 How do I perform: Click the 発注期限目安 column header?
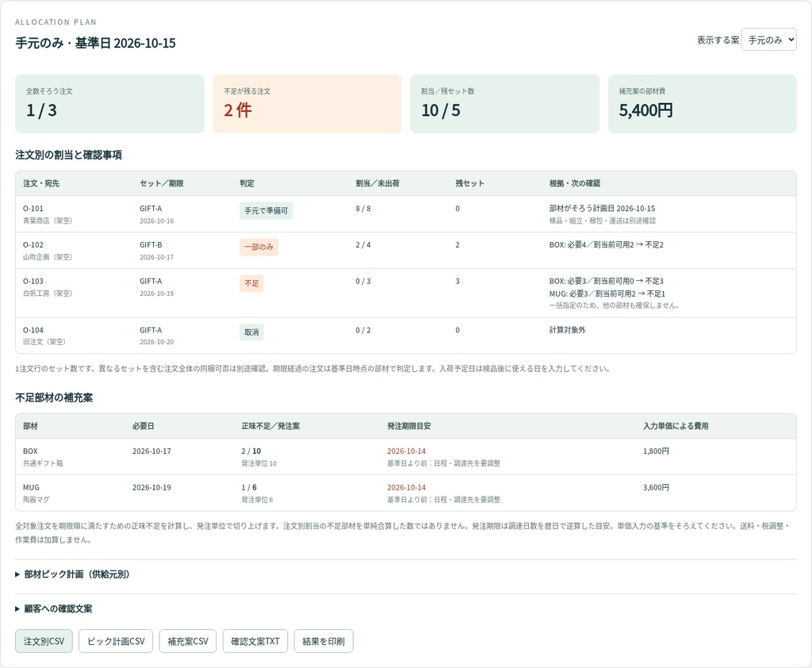coord(409,426)
